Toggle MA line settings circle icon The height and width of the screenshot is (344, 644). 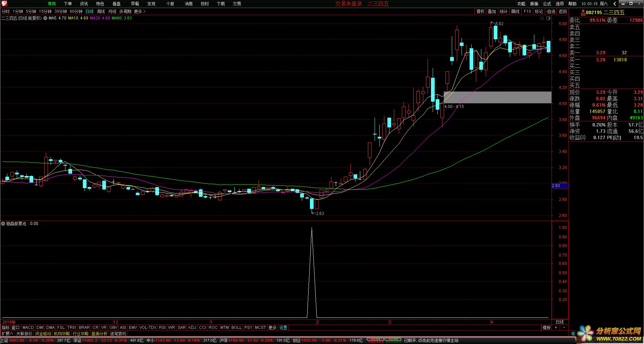point(45,18)
